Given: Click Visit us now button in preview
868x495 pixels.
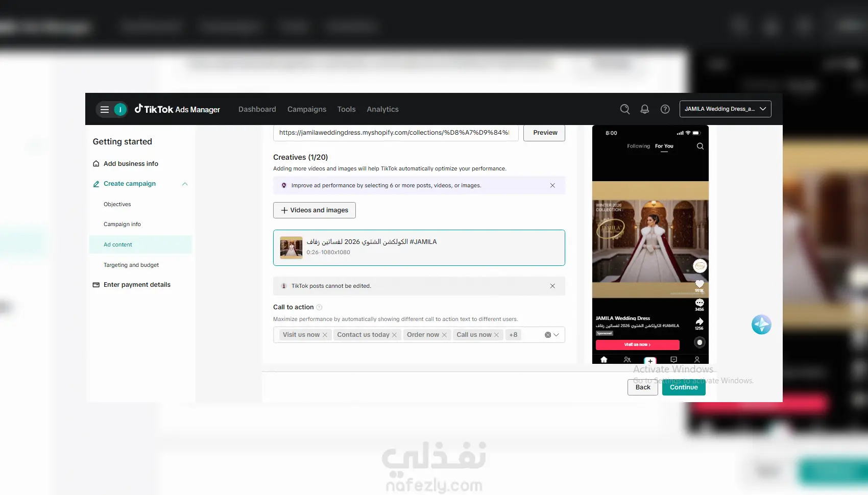Looking at the screenshot, I should tap(637, 344).
